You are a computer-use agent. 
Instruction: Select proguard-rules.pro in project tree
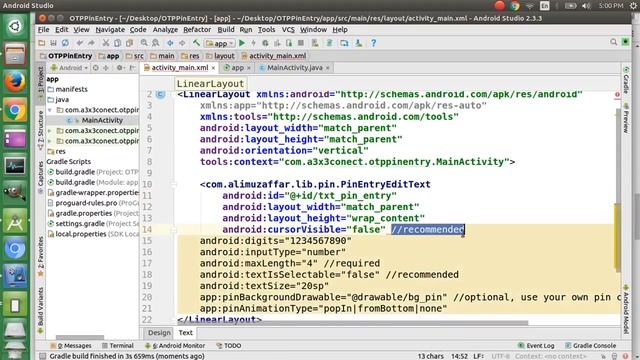coord(93,203)
